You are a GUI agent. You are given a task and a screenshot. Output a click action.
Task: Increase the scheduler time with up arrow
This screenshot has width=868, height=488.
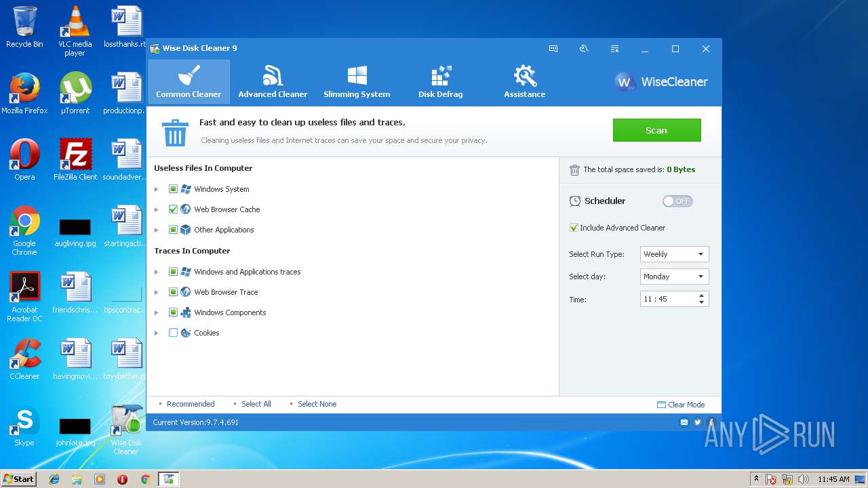(701, 296)
